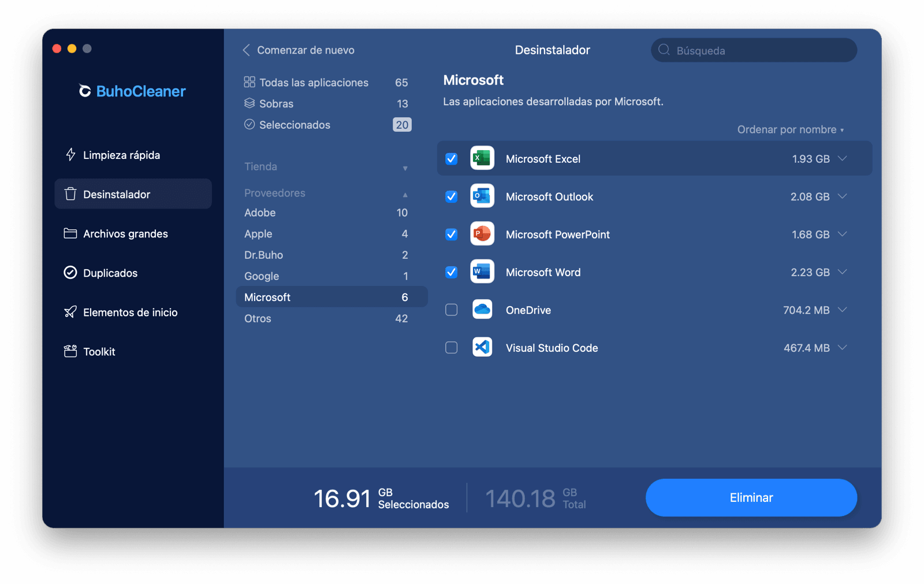
Task: Expand Microsoft PowerPoint details chevron
Action: [x=843, y=234]
